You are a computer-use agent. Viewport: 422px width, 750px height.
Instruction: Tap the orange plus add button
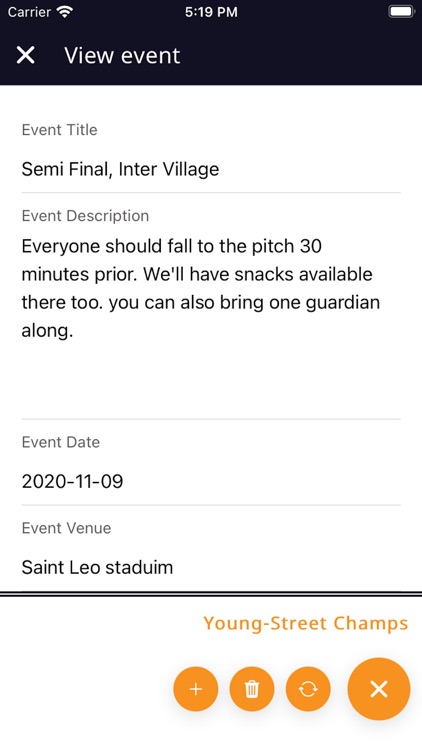(x=196, y=689)
